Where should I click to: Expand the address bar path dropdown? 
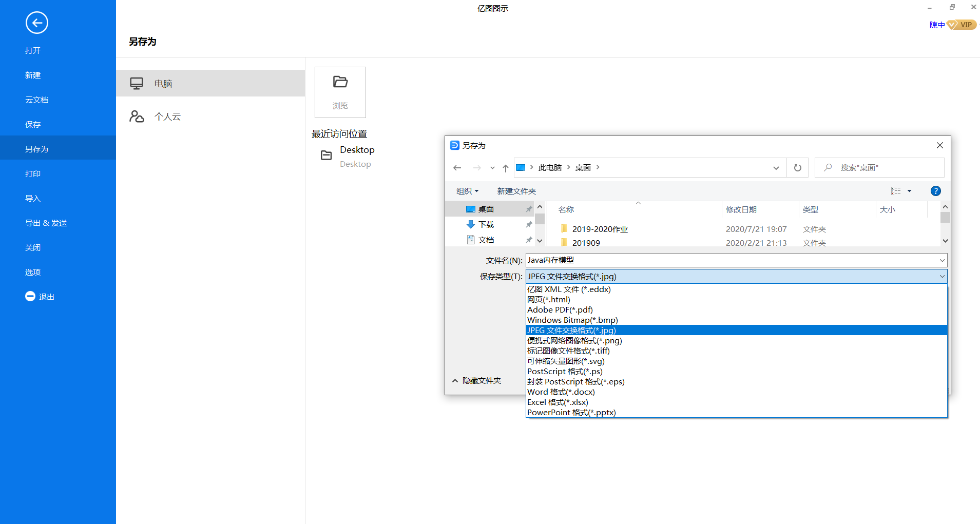click(776, 168)
